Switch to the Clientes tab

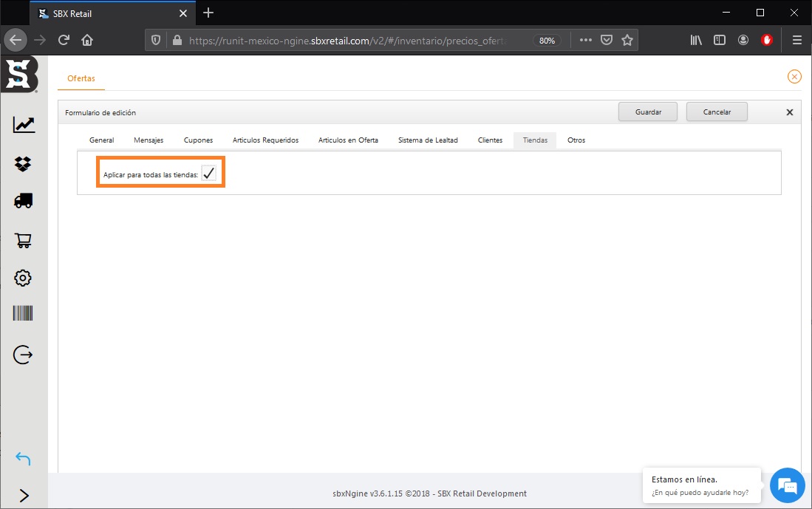tap(491, 140)
